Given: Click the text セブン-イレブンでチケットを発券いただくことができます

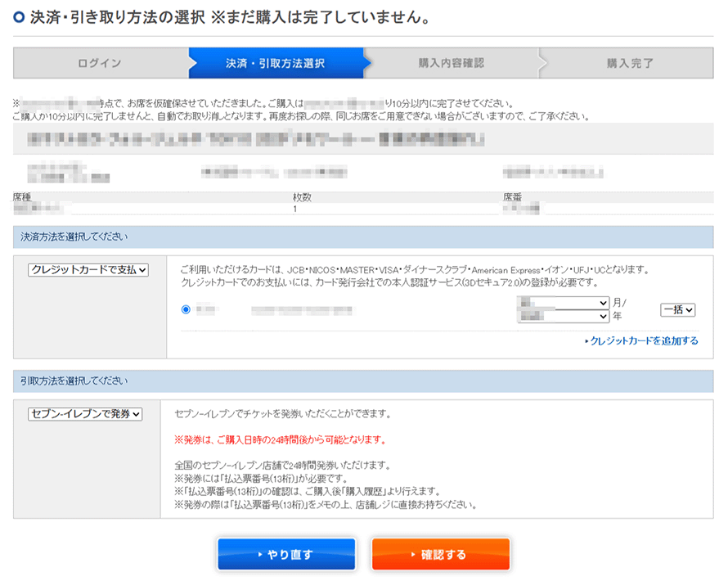Looking at the screenshot, I should pyautogui.click(x=283, y=414).
